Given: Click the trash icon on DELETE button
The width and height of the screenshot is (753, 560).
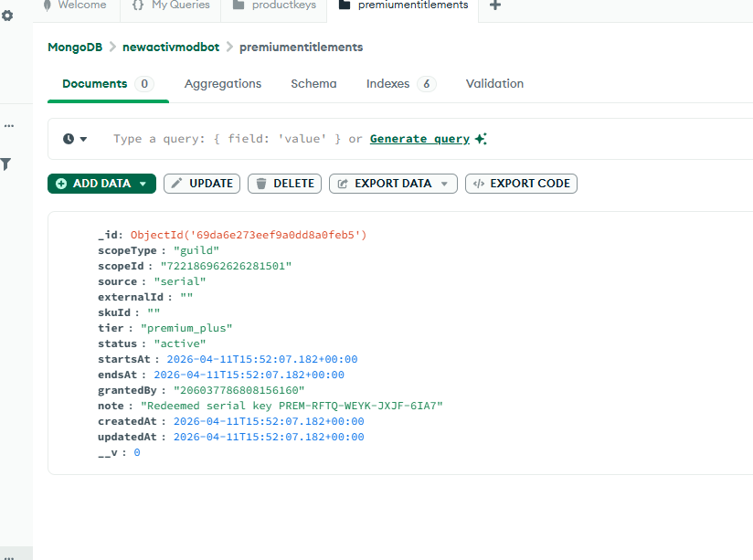Looking at the screenshot, I should [x=261, y=184].
